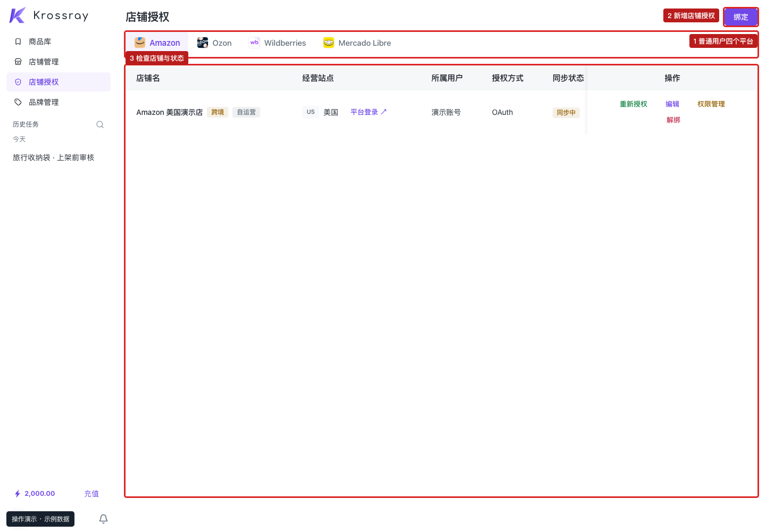
Task: Click 编辑 for Amazon 美国演示店
Action: pyautogui.click(x=672, y=104)
